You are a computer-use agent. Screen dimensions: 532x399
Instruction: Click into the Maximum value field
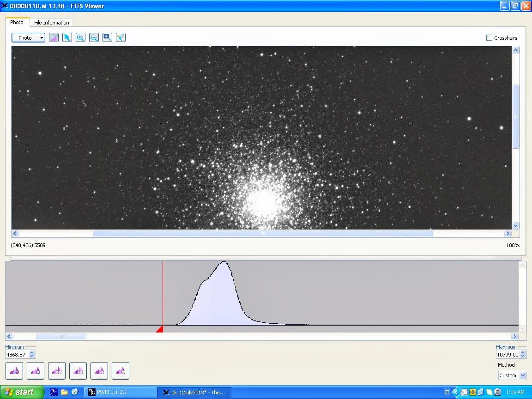click(x=507, y=355)
